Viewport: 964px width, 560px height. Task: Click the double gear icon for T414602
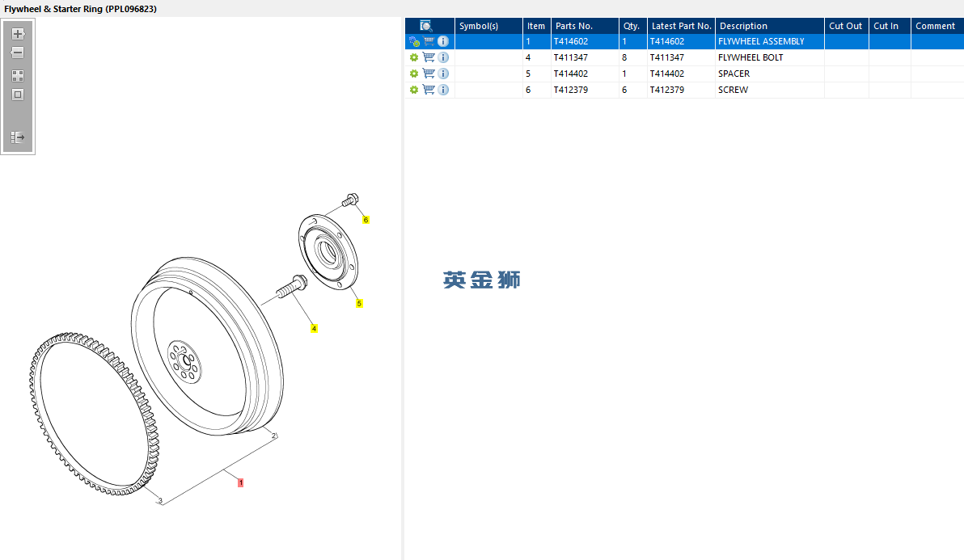(x=414, y=42)
